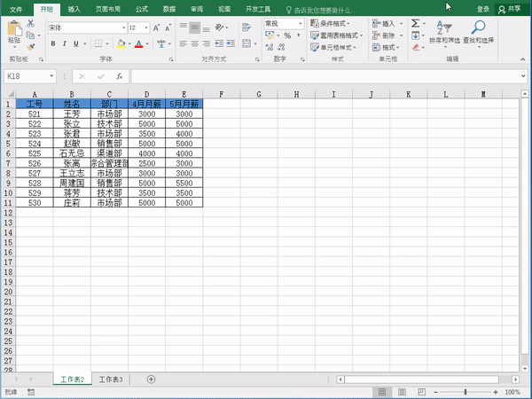Toggle italic formatting
Screen dimensions: 532x399
point(65,43)
